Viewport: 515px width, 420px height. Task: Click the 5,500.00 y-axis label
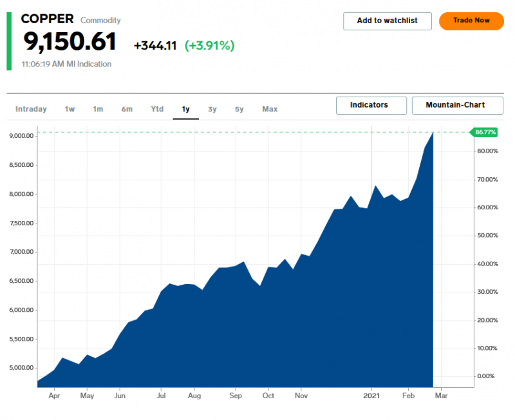(21, 339)
